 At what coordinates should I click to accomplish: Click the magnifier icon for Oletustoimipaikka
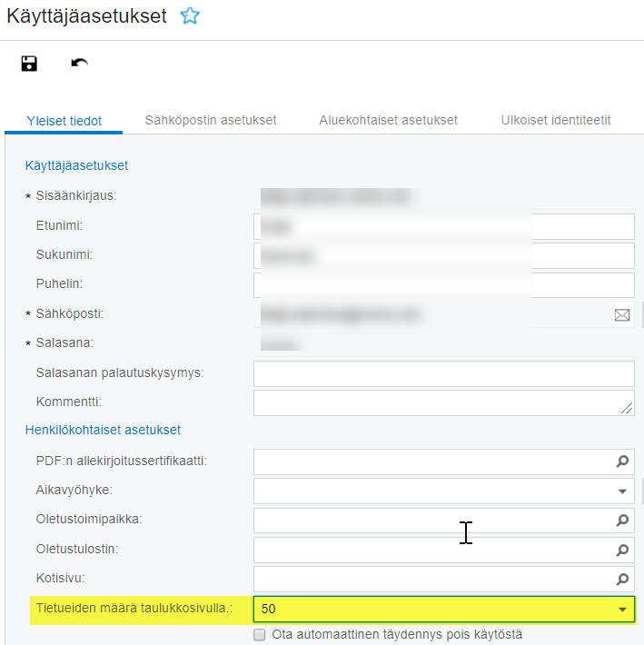coord(622,521)
